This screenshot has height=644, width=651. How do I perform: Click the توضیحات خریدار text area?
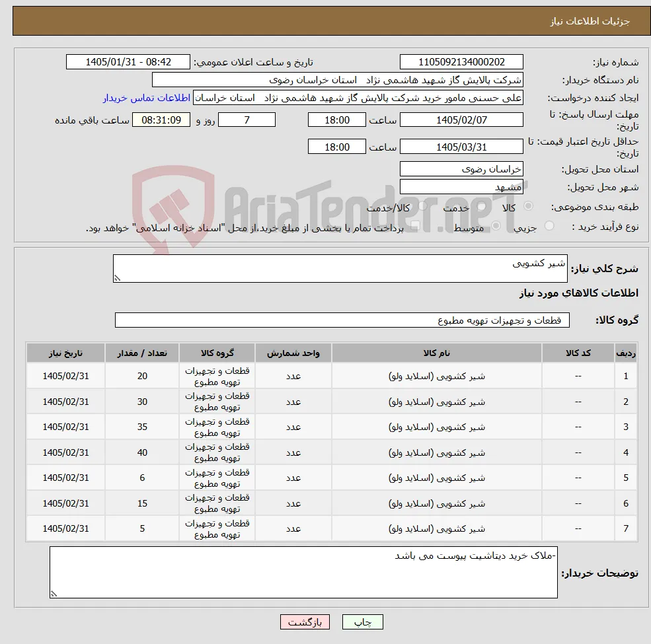click(303, 572)
